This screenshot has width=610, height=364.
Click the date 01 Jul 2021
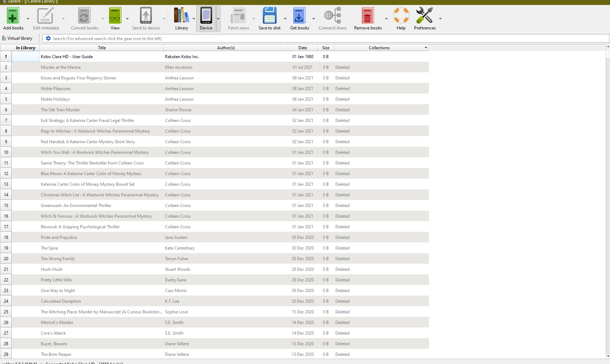point(303,67)
